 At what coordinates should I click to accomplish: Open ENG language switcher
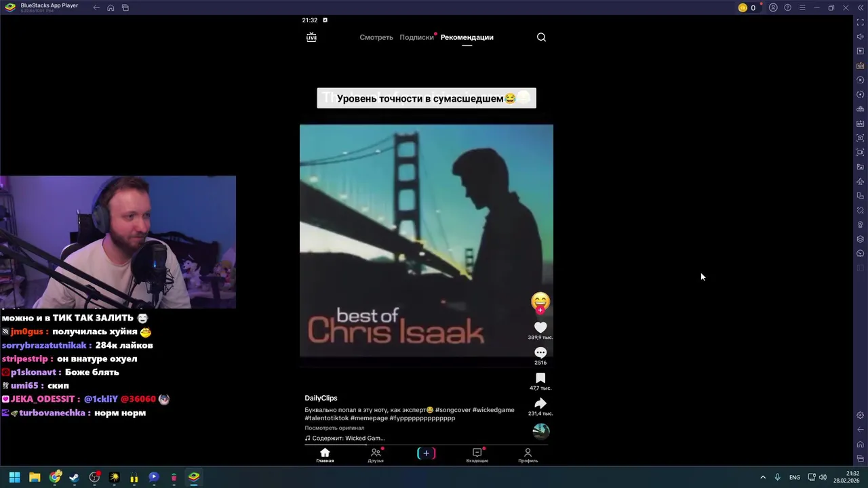(x=794, y=477)
